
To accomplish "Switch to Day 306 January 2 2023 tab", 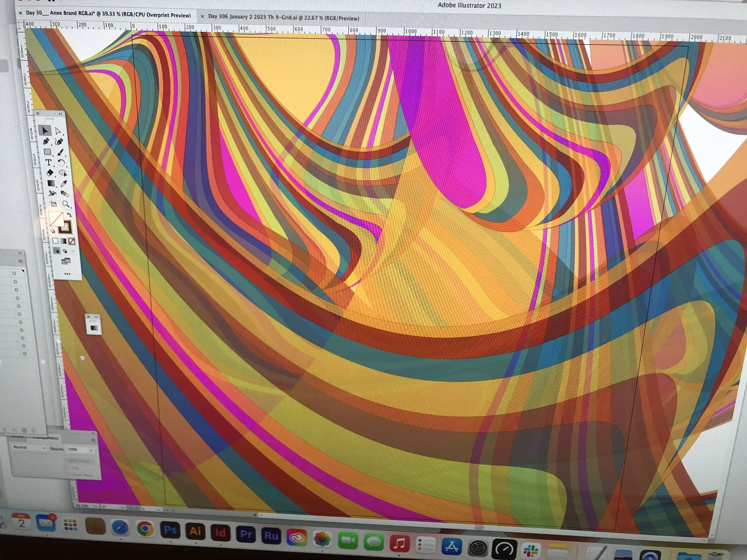I will 283,17.
